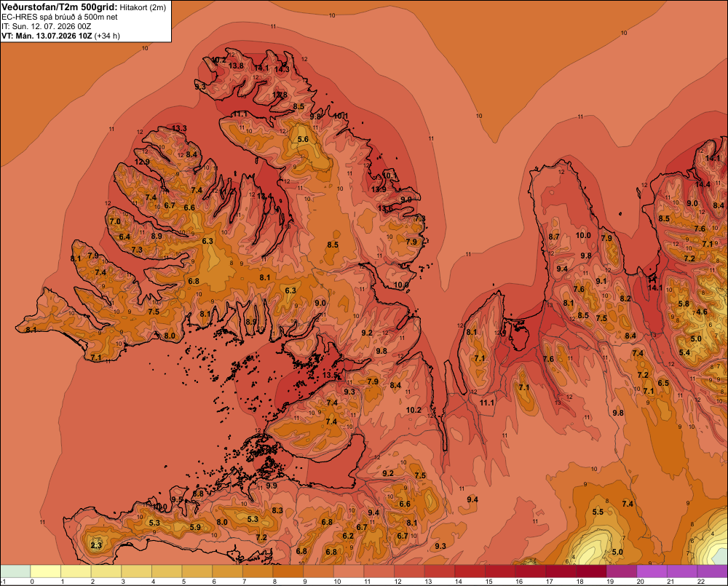Viewport: 728px width, 586px height.
Task: Click the "13.8" temperature value
Action: pyautogui.click(x=236, y=66)
